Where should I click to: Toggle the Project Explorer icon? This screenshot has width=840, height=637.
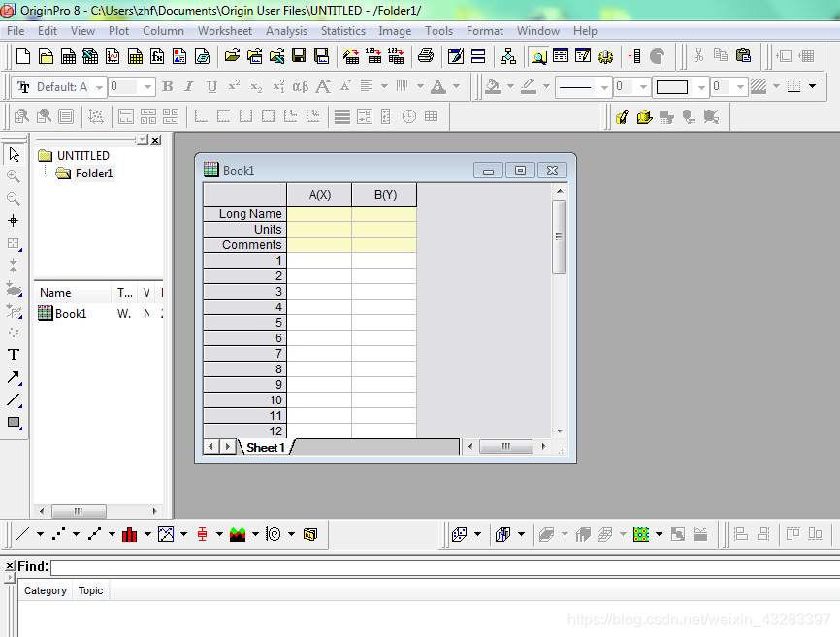coord(538,56)
